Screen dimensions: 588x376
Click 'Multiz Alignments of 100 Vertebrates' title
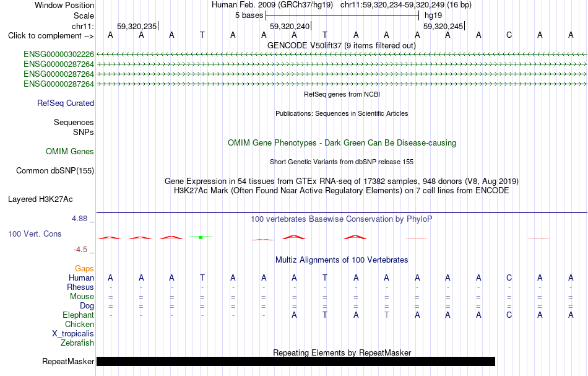coord(342,260)
